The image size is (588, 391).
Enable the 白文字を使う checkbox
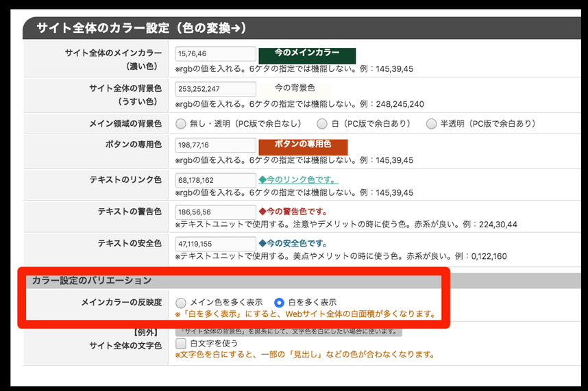tap(181, 342)
